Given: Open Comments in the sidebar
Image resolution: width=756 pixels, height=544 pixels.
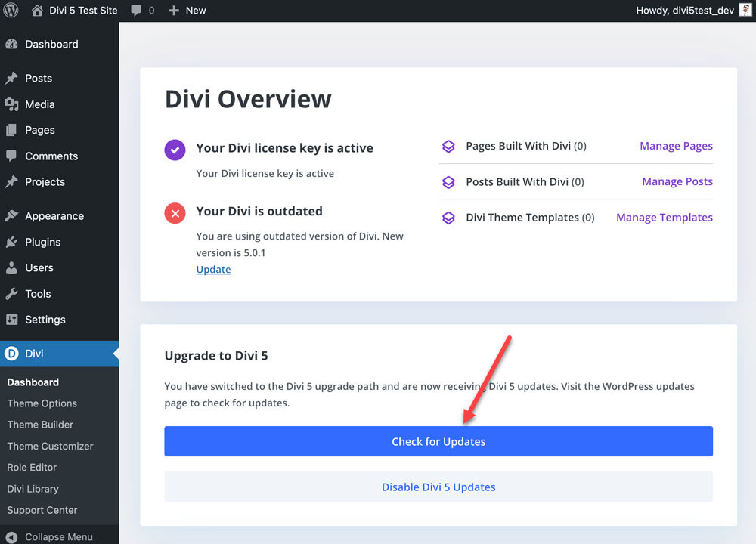Looking at the screenshot, I should (59, 156).
